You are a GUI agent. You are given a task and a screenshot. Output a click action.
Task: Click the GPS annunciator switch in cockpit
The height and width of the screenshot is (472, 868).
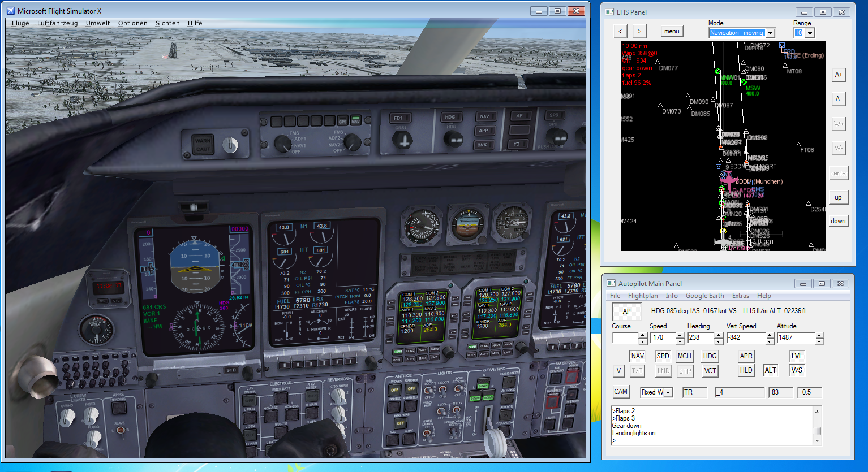pyautogui.click(x=342, y=121)
